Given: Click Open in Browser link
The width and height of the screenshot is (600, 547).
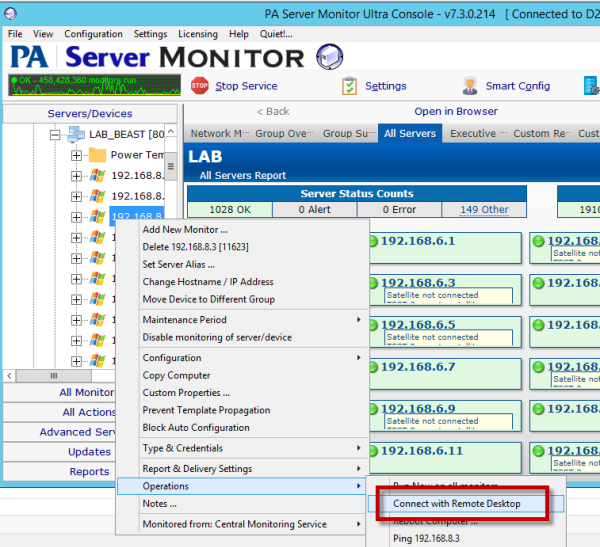Looking at the screenshot, I should pos(456,111).
